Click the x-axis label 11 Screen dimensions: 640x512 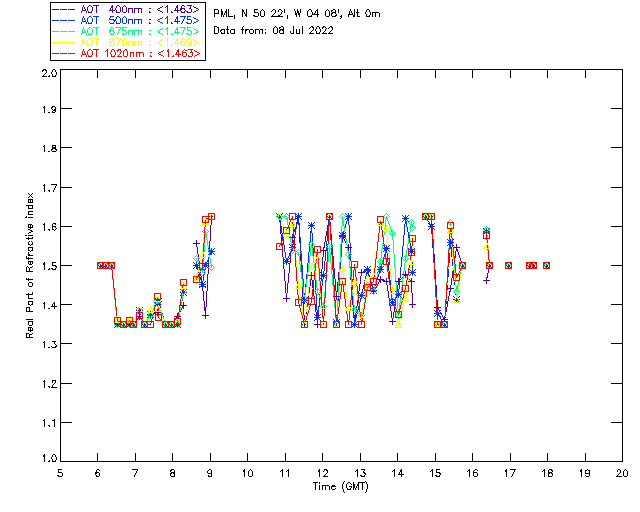(285, 473)
